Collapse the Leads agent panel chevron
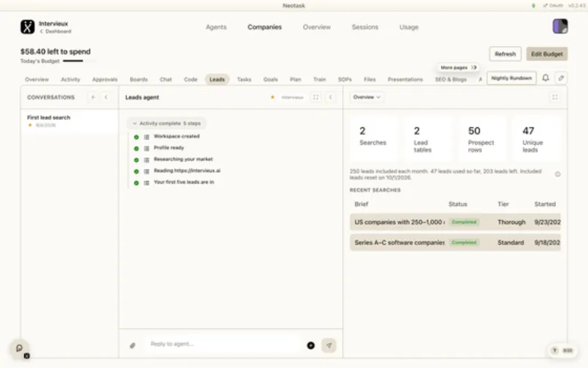Screen dimensions: 588x368 [330, 97]
